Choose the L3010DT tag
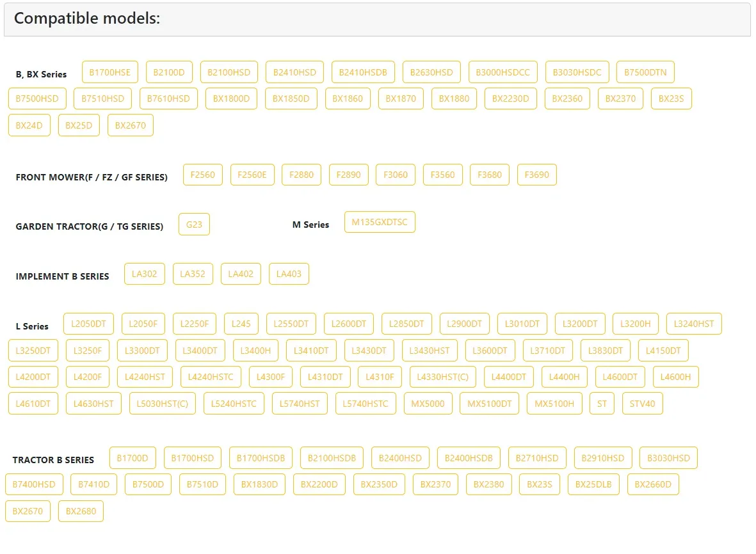Screen dimensions: 756x554 (x=522, y=324)
